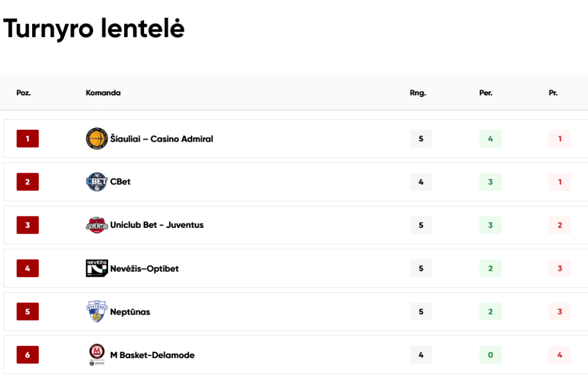Image resolution: width=588 pixels, height=388 pixels.
Task: Open the Neptūnas team crest icon
Action: tap(96, 312)
